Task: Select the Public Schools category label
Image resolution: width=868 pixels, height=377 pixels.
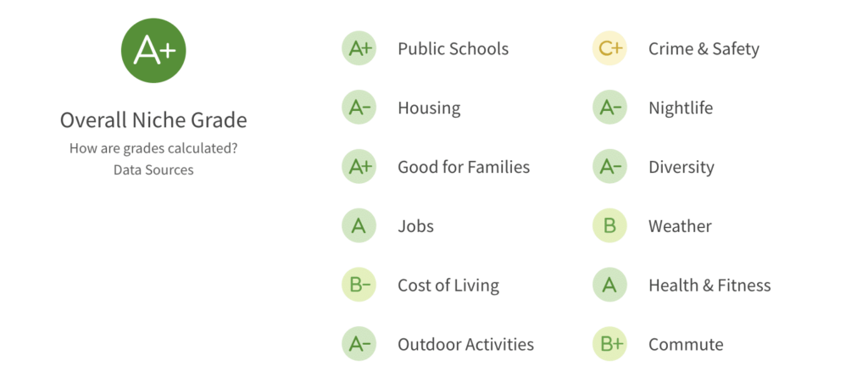Action: coord(453,48)
